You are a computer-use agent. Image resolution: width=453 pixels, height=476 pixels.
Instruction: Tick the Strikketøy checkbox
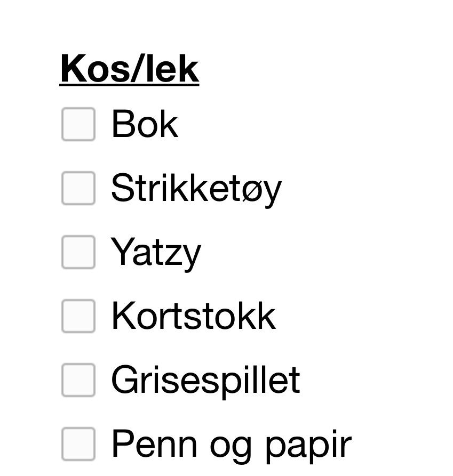pyautogui.click(x=78, y=188)
